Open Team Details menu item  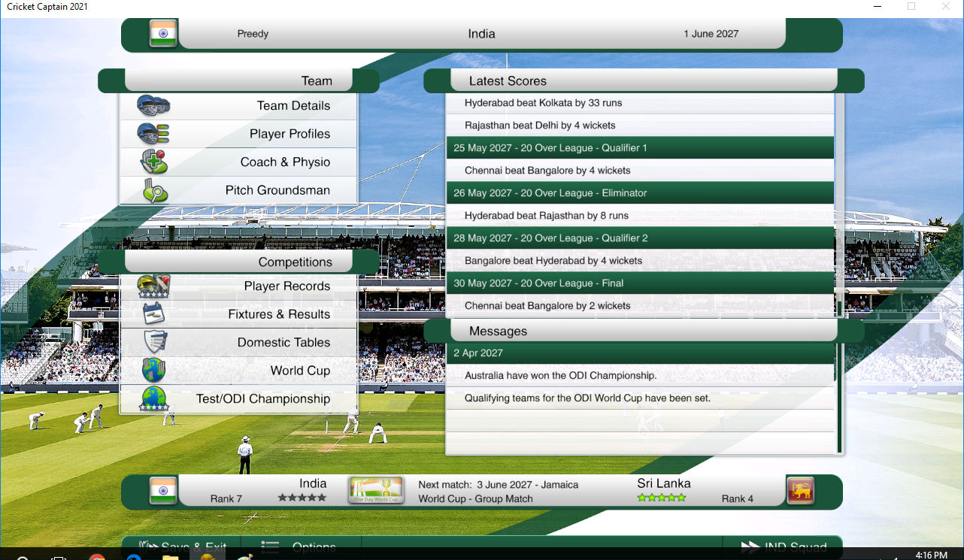[238, 106]
